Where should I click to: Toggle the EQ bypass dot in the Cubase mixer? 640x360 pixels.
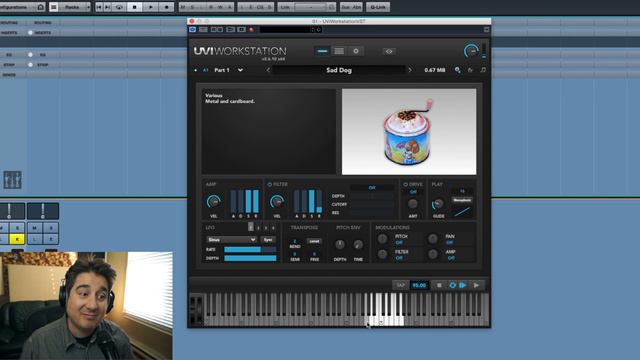click(30, 55)
